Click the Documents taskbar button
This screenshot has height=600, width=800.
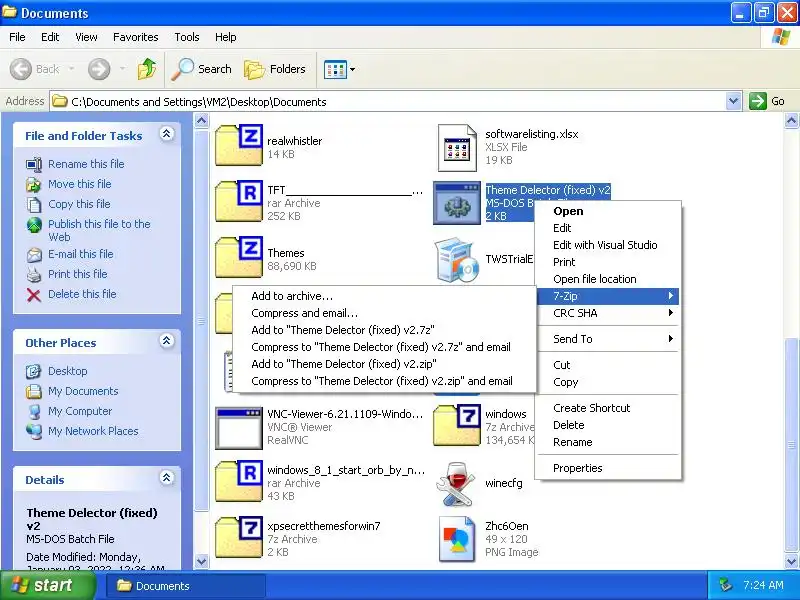186,586
